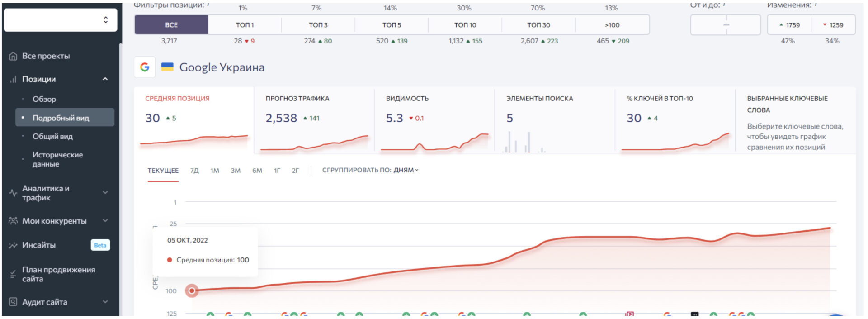Select the ТОП 10 position filter
The width and height of the screenshot is (868, 319).
coord(465,25)
